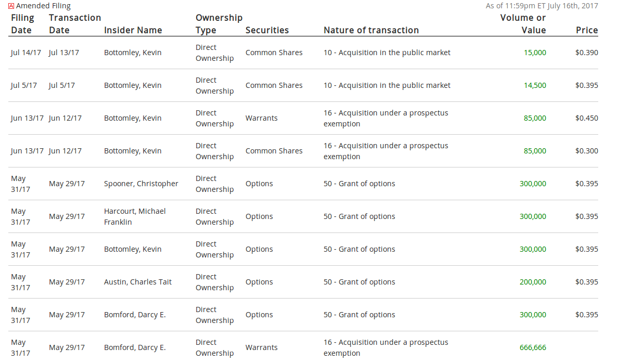The height and width of the screenshot is (362, 644).
Task: Click the 200,000 options volume
Action: click(x=533, y=282)
